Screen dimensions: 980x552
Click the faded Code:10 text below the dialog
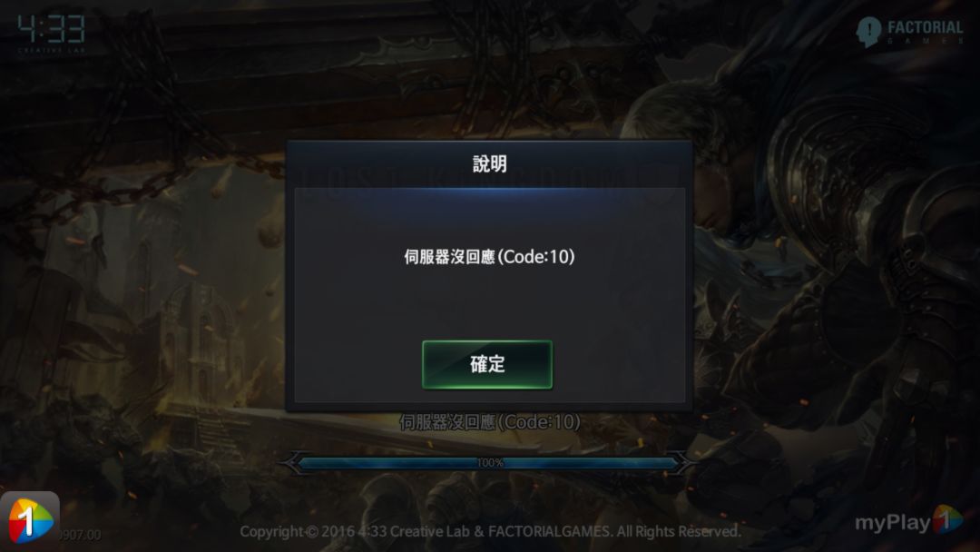(489, 422)
